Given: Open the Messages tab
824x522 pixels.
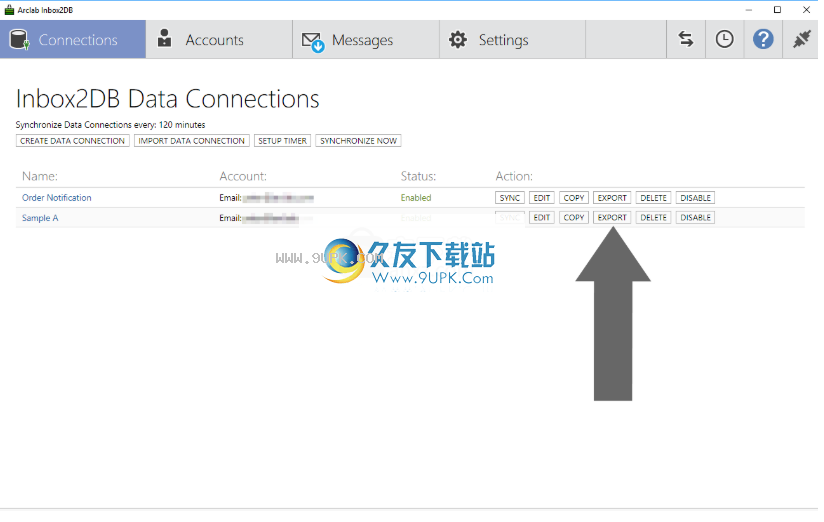Looking at the screenshot, I should 366,39.
